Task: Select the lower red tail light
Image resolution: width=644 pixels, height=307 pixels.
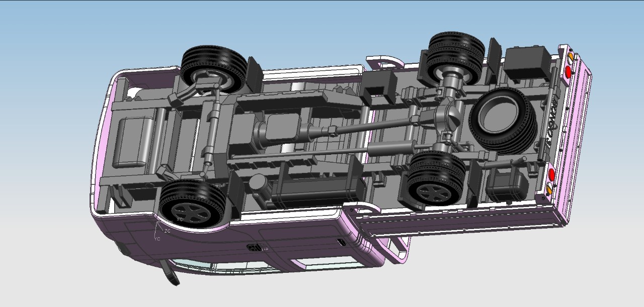Action: [x=551, y=175]
